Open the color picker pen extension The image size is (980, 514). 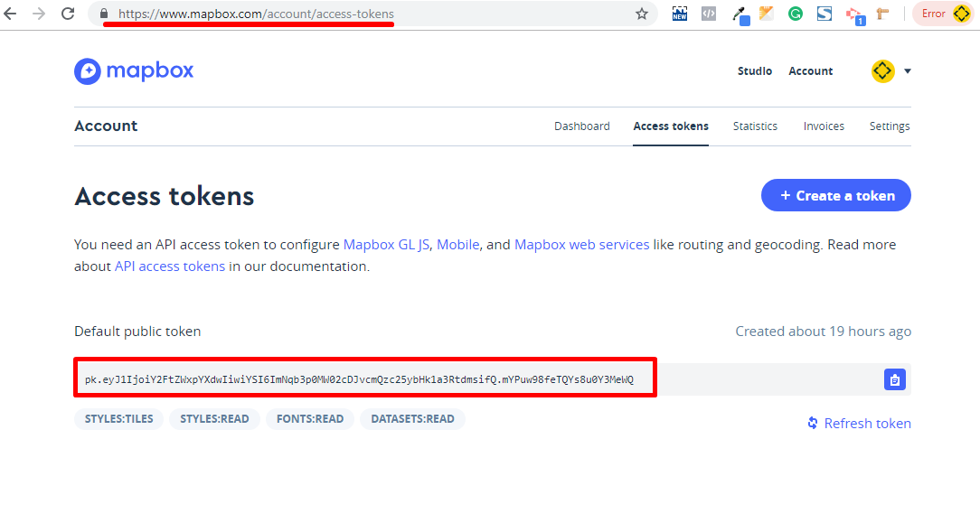click(740, 15)
